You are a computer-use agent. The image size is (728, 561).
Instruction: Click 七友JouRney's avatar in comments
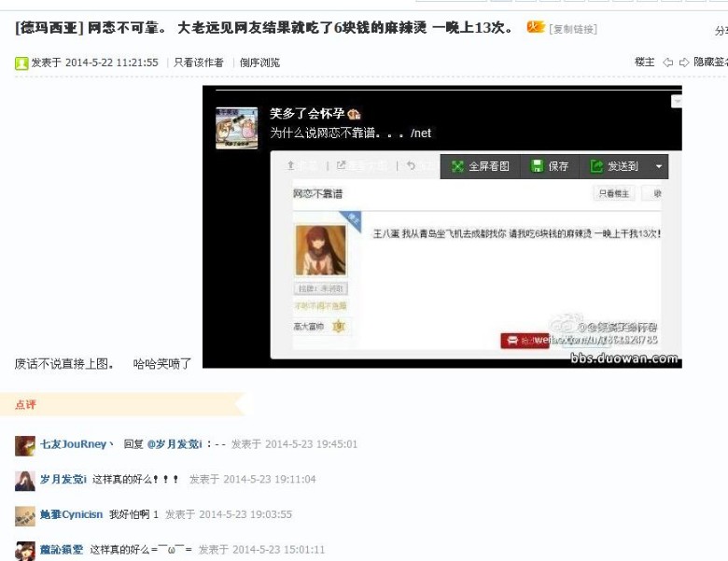click(25, 445)
